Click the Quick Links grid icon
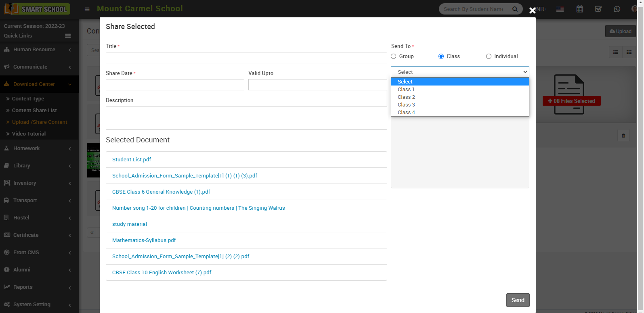This screenshot has width=644, height=313. 68,36
